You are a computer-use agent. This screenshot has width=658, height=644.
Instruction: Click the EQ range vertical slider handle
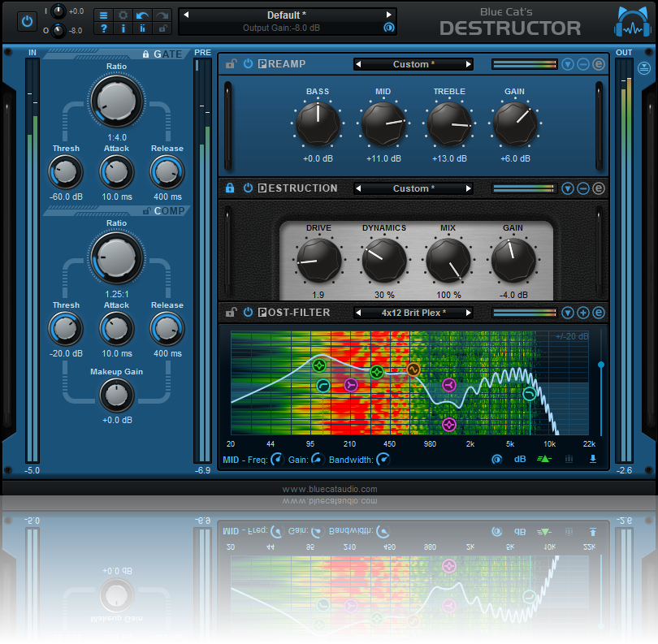tap(601, 365)
